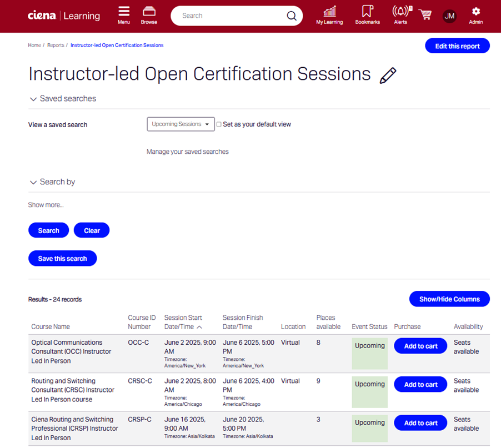Image resolution: width=501 pixels, height=448 pixels.
Task: Click the Purchase column header
Action: [407, 326]
